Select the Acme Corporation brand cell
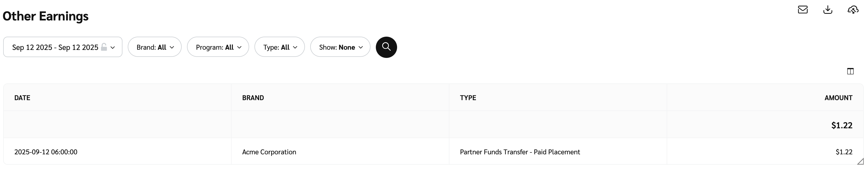Screen dimensions: 868x170 click(269, 152)
